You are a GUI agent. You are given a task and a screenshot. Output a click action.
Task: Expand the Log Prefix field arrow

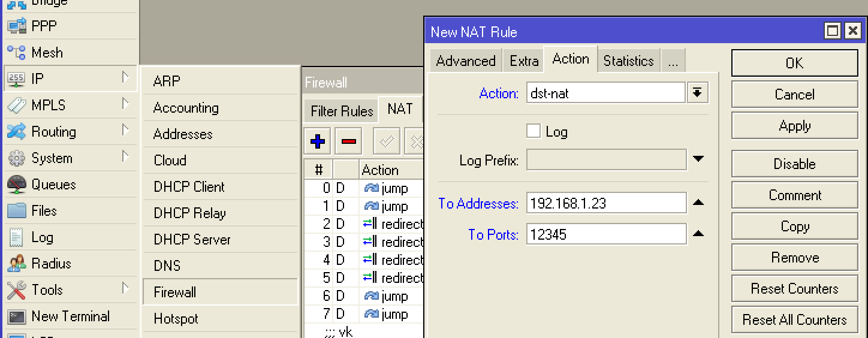tap(698, 159)
